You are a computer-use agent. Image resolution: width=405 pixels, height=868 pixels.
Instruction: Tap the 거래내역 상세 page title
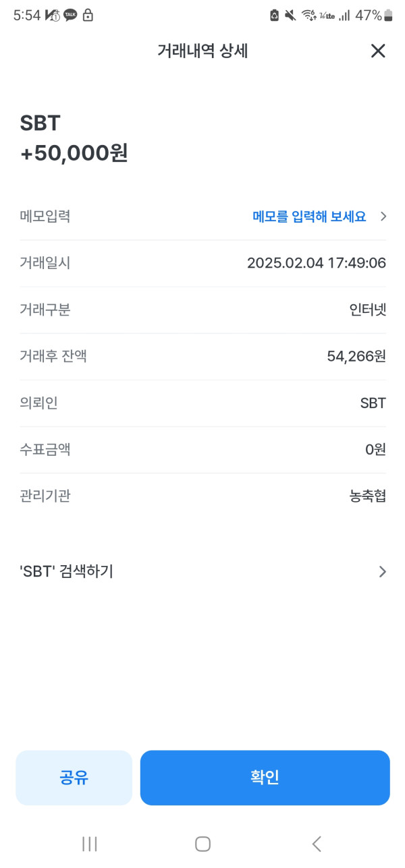click(x=202, y=51)
